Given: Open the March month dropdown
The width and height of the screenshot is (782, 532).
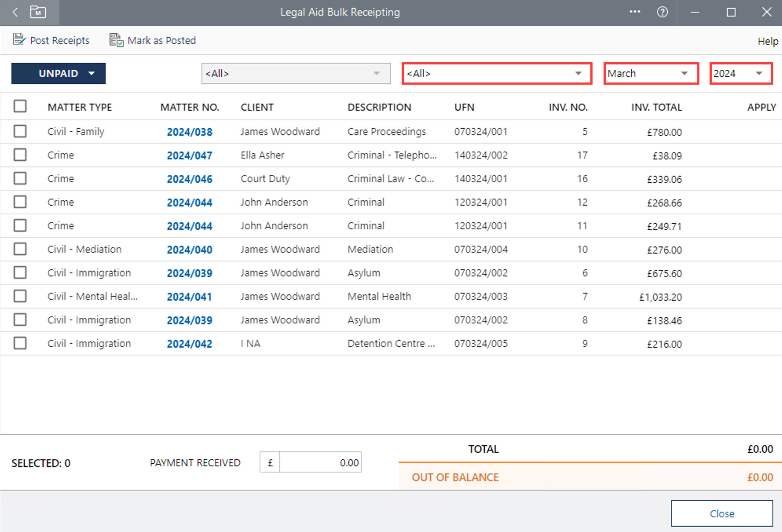Looking at the screenshot, I should point(651,73).
